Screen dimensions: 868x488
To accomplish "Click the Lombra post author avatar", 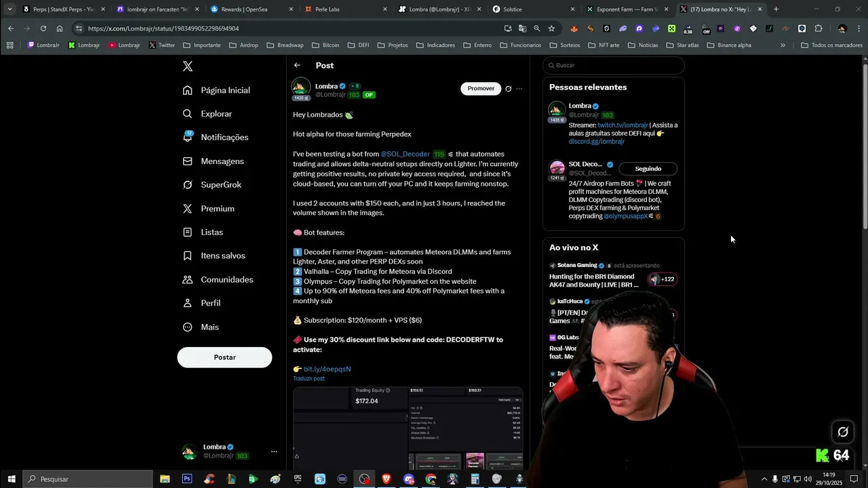I will [x=301, y=87].
